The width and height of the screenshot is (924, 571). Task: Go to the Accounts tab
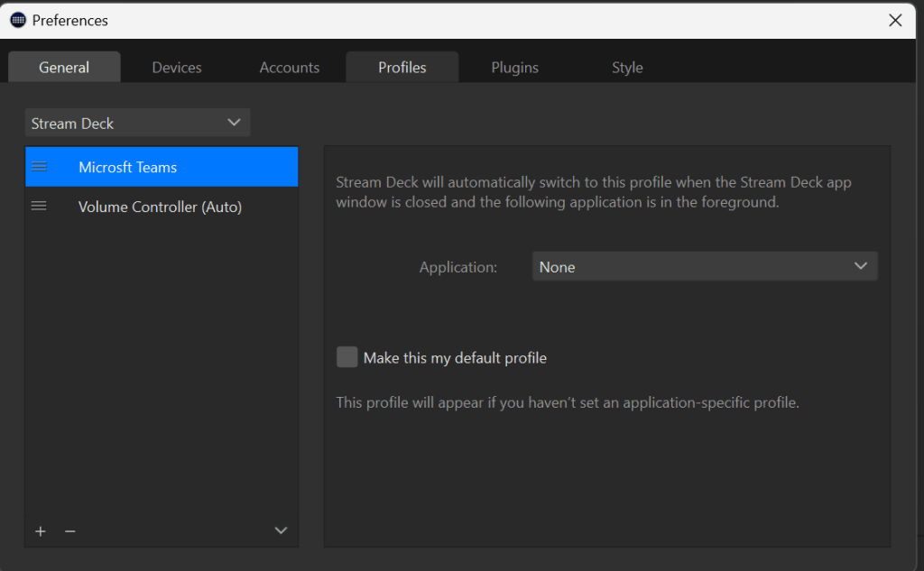tap(290, 68)
